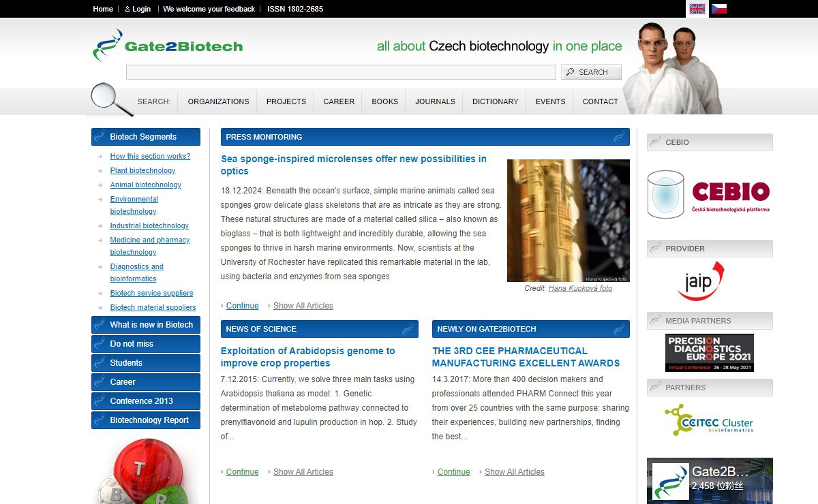Open Diagnostics and bioinformatics link
Image resolution: width=818 pixels, height=504 pixels.
tap(137, 272)
